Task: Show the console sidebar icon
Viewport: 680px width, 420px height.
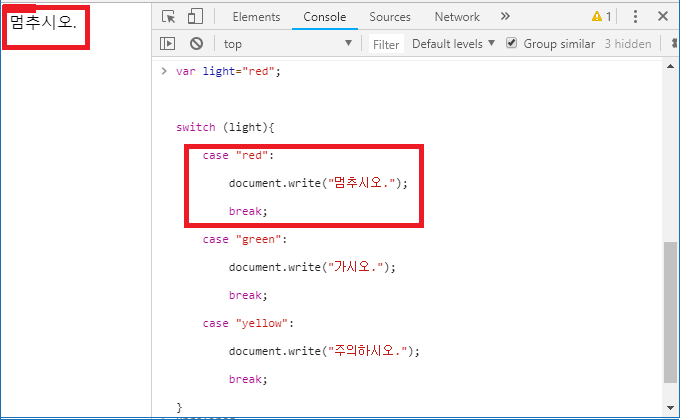Action: (167, 43)
